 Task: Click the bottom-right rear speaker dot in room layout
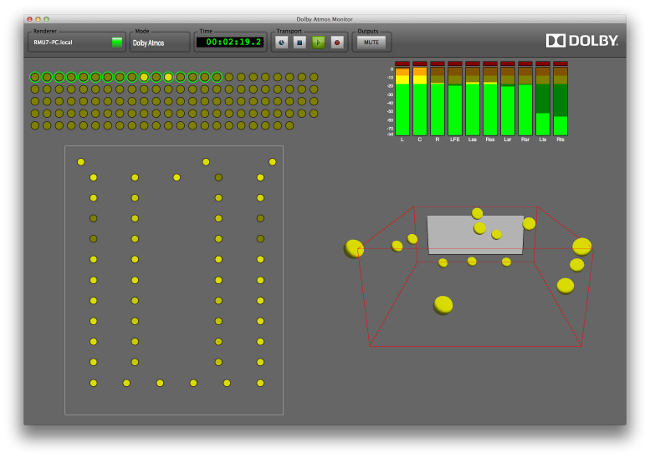click(260, 383)
